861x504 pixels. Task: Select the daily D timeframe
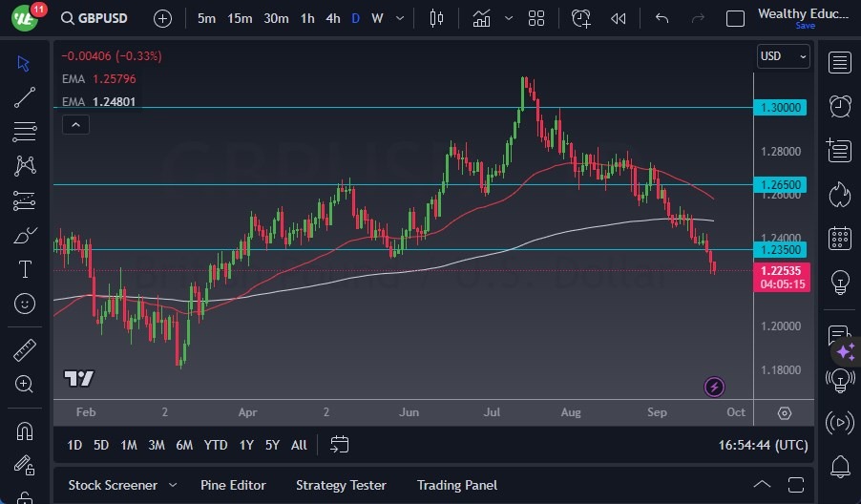[x=356, y=18]
